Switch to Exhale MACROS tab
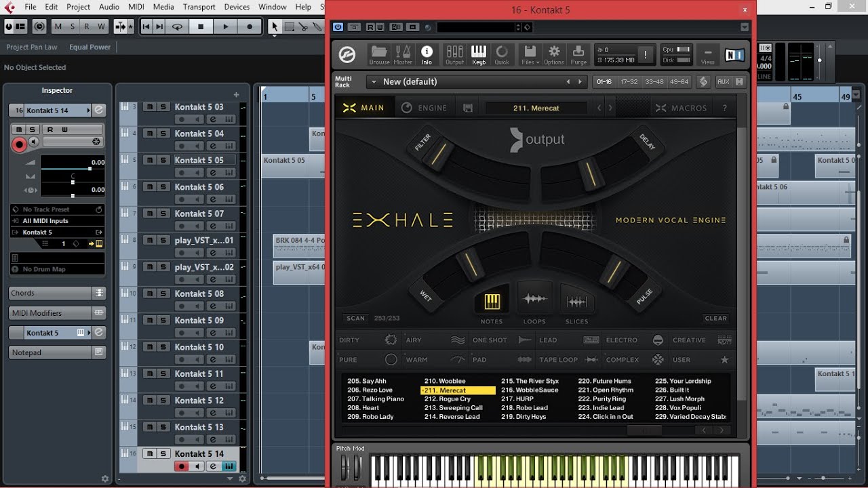This screenshot has height=488, width=868. pos(681,108)
